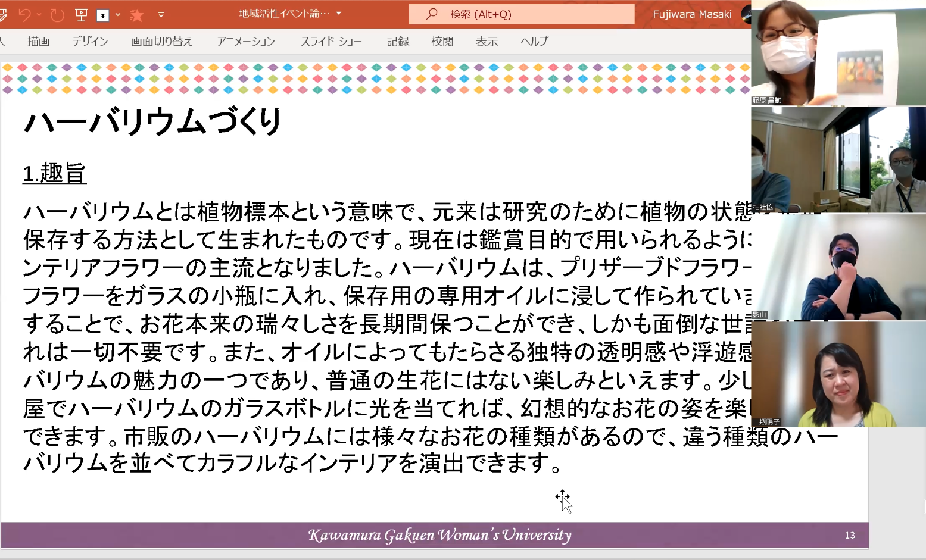Viewport: 926px width, 560px height.
Task: Click the underlined 1.趣旨 heading
Action: [x=54, y=173]
